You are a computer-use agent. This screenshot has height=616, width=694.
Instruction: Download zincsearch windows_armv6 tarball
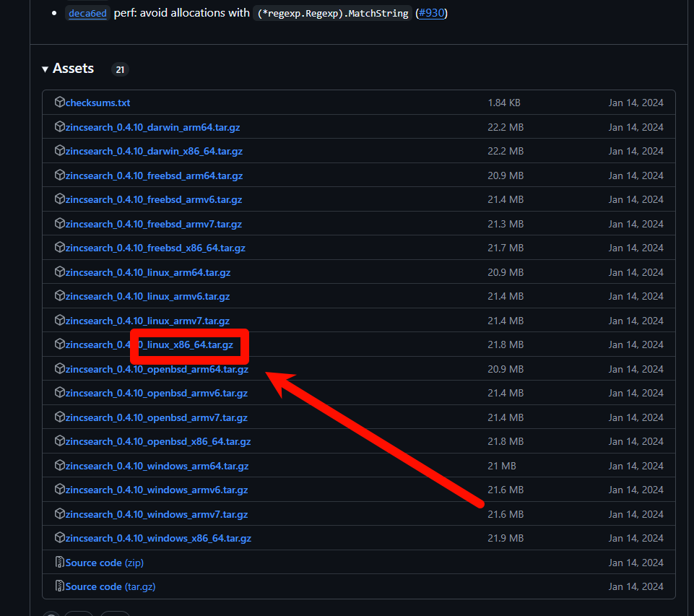point(157,490)
